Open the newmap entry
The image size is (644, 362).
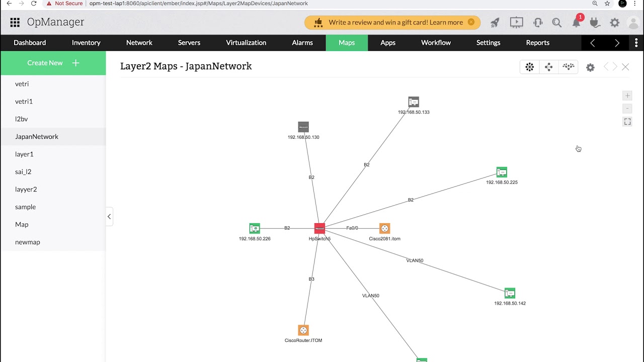(53, 242)
